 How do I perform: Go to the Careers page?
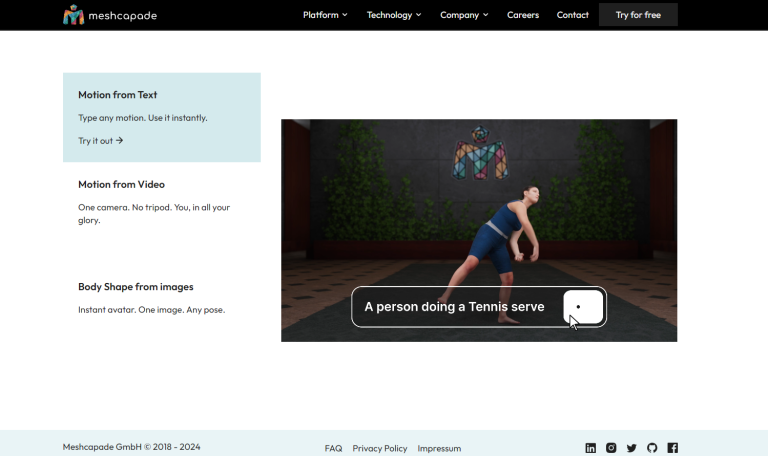click(523, 15)
